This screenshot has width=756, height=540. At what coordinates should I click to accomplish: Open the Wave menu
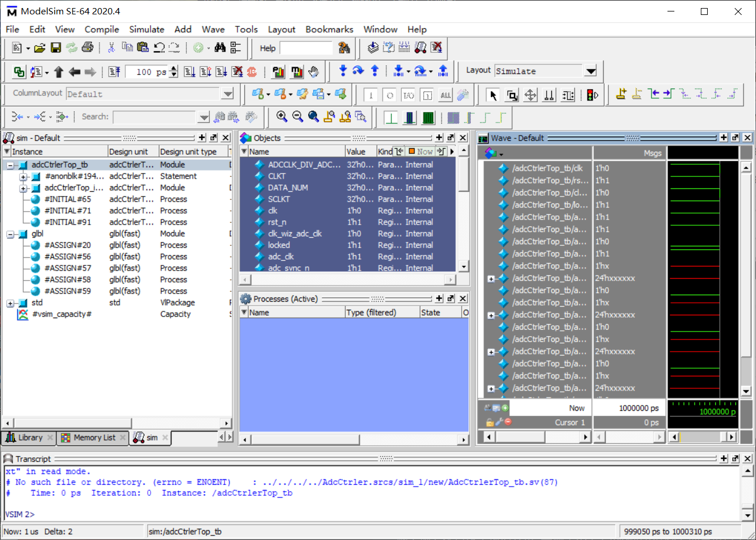pyautogui.click(x=213, y=29)
